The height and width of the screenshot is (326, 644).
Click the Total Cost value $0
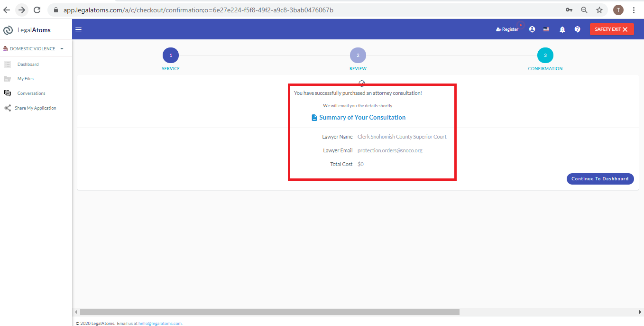pyautogui.click(x=360, y=164)
